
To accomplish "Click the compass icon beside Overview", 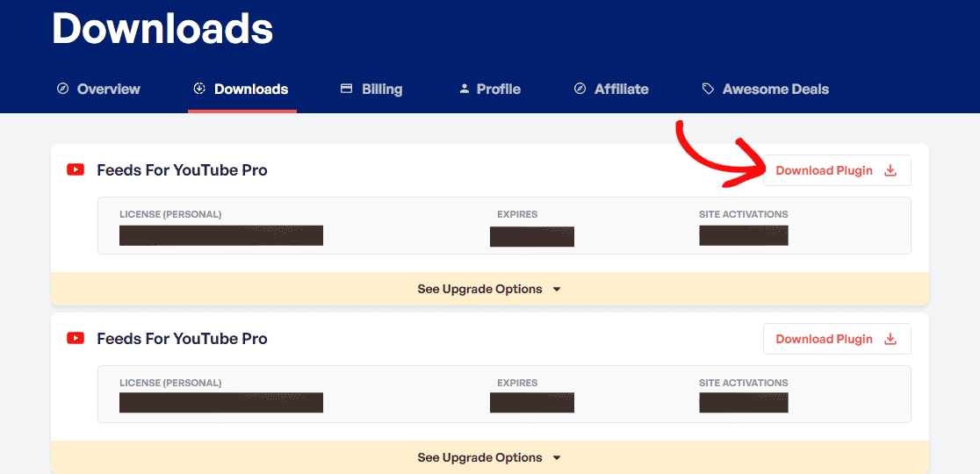I will click(x=61, y=90).
